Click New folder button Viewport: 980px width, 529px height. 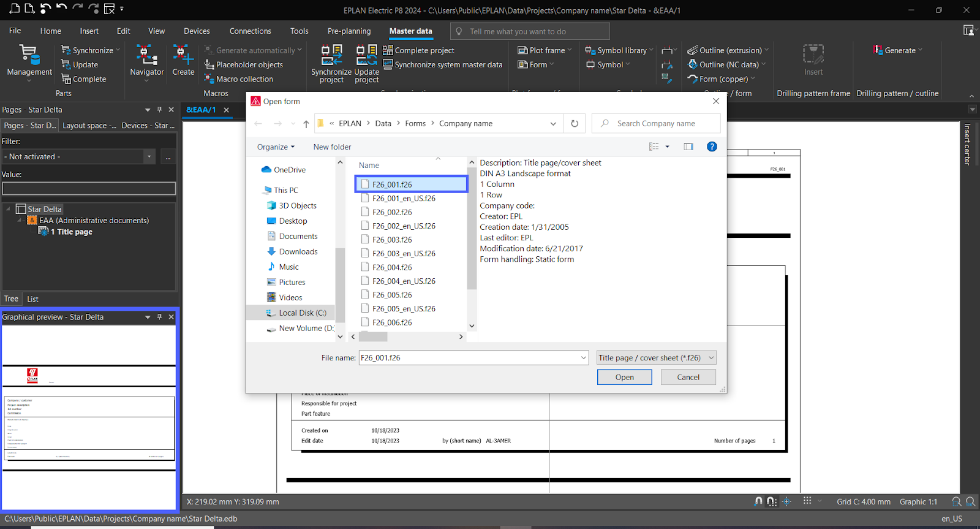coord(332,147)
